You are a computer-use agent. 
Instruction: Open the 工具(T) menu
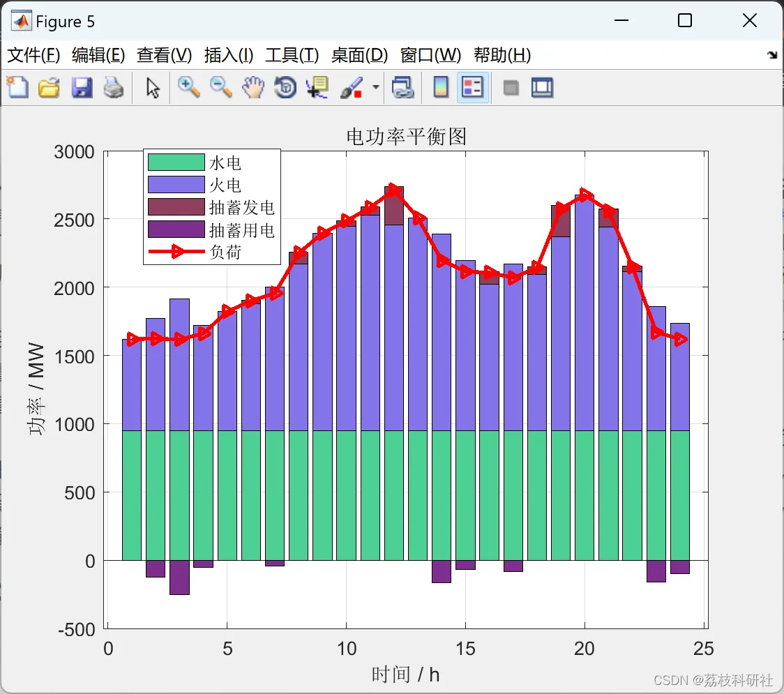[x=292, y=55]
